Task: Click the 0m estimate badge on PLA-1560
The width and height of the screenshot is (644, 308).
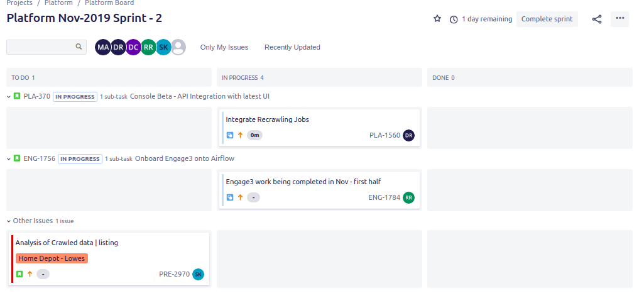Action: tap(254, 135)
